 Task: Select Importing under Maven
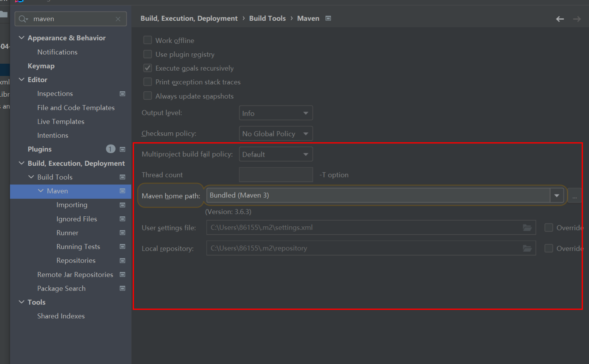(72, 205)
